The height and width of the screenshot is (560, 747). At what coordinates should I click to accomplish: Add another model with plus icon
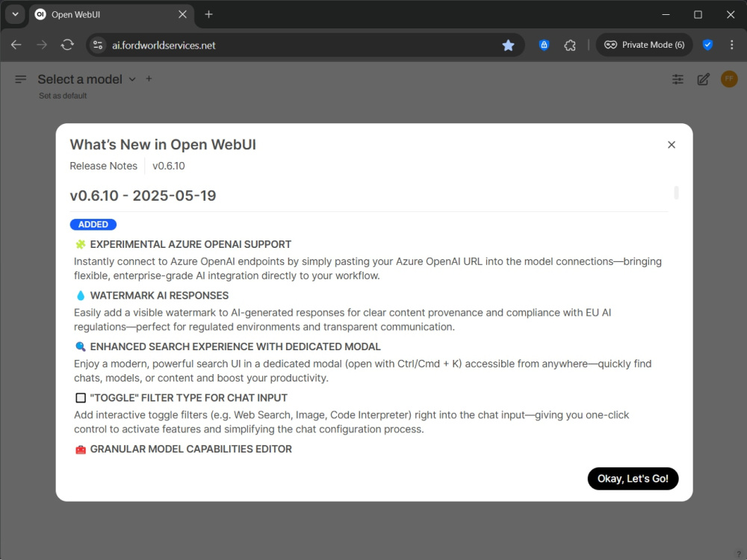pos(149,78)
